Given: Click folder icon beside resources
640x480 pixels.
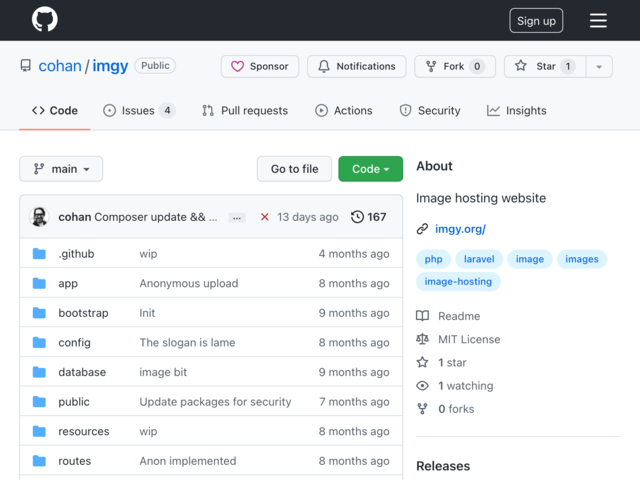Looking at the screenshot, I should pos(39,431).
